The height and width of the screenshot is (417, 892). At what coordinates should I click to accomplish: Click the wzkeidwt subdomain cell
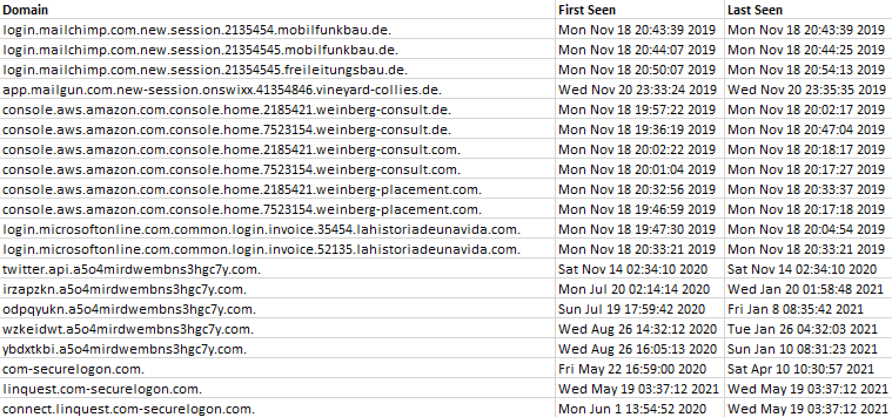tap(125, 328)
